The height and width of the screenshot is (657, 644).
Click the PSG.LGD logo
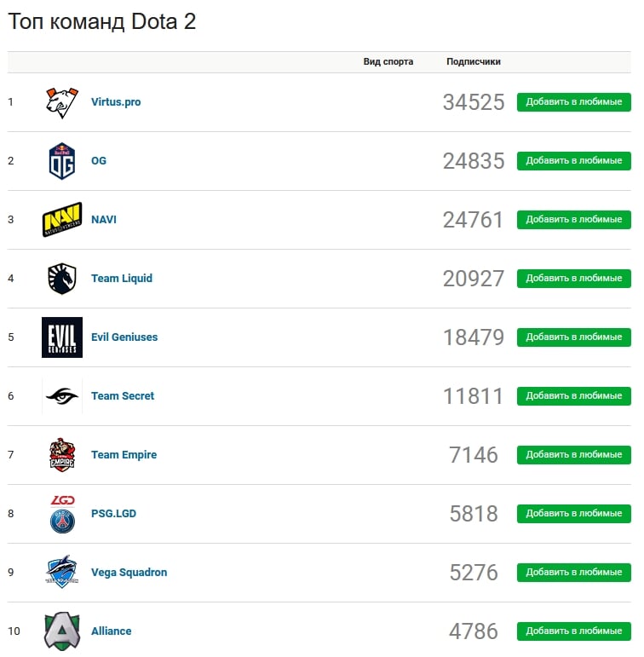pos(62,514)
